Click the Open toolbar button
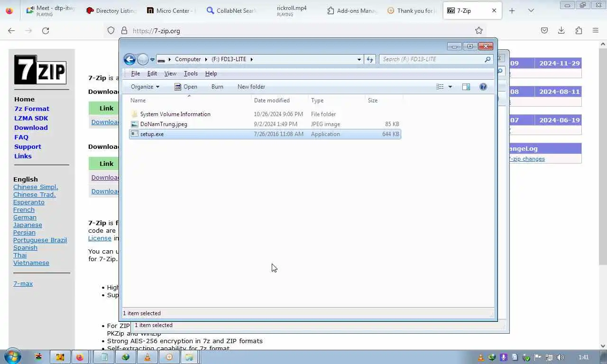The width and height of the screenshot is (607, 364). tap(185, 87)
